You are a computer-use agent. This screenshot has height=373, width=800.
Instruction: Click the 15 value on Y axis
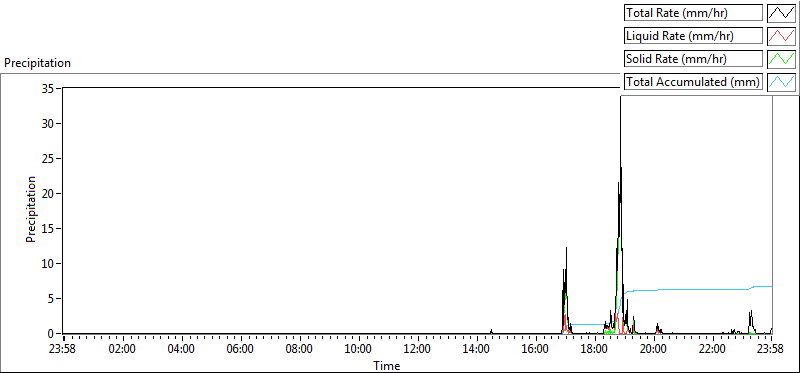pyautogui.click(x=48, y=229)
